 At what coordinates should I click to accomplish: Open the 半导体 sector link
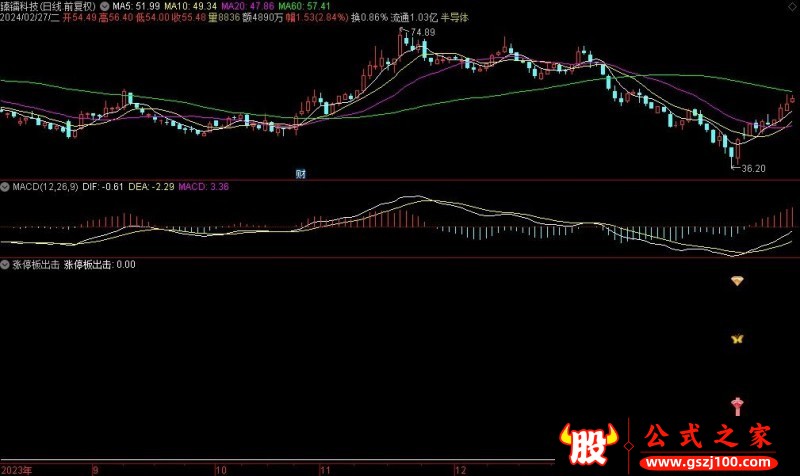(x=455, y=17)
